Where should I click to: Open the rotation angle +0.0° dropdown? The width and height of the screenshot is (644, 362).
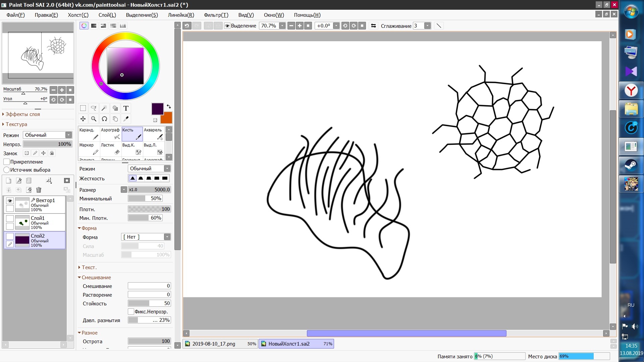tap(336, 26)
